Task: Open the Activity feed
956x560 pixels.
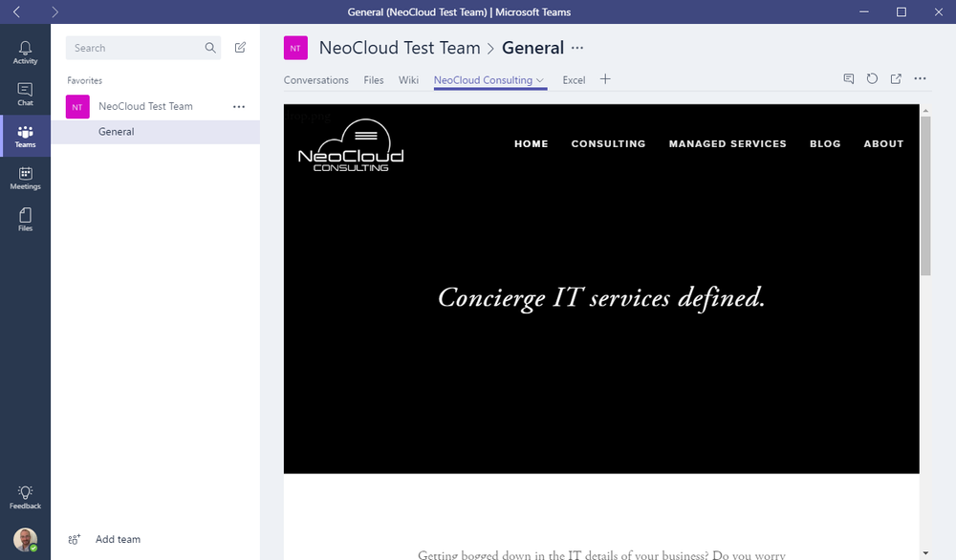Action: [x=25, y=53]
